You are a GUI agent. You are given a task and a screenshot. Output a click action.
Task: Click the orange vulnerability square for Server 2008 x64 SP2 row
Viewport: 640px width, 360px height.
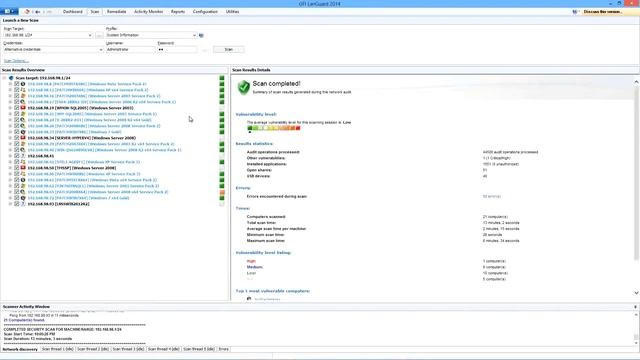(222, 192)
